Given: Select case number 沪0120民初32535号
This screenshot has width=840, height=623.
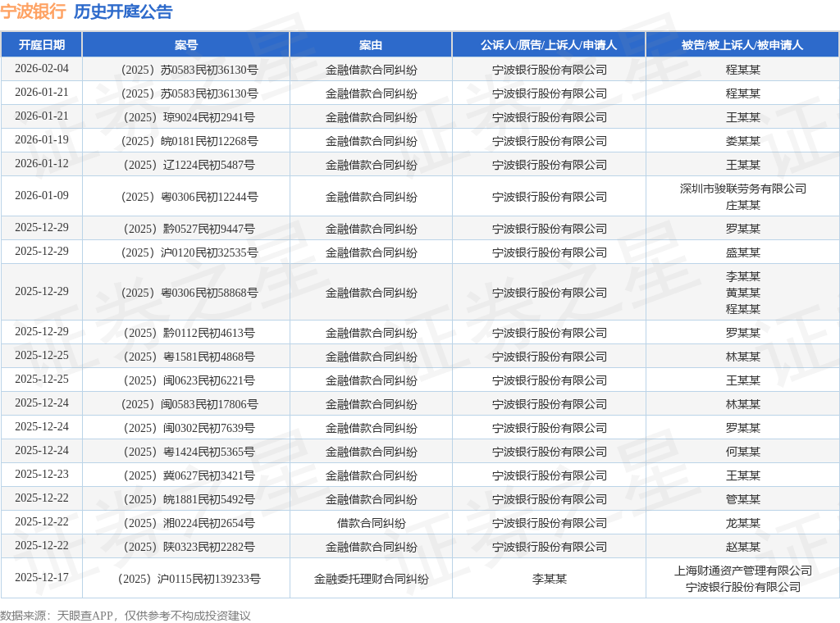Looking at the screenshot, I should 189,252.
